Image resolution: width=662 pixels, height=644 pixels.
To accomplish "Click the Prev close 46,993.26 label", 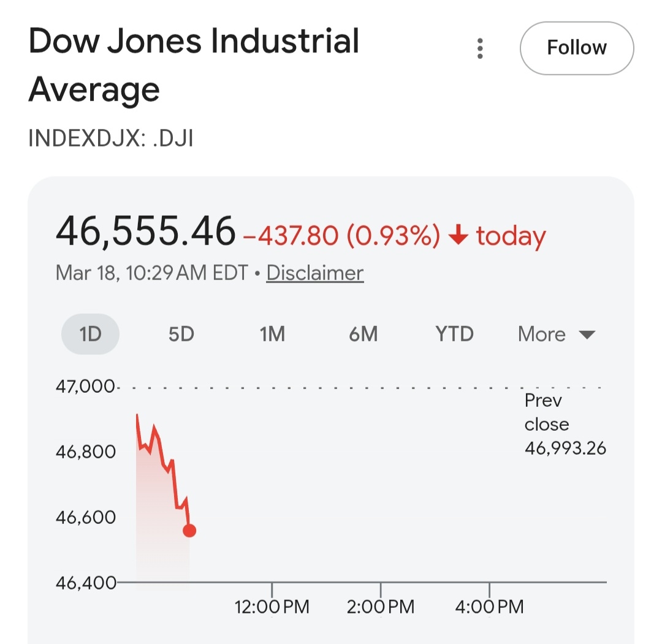I will pos(565,425).
